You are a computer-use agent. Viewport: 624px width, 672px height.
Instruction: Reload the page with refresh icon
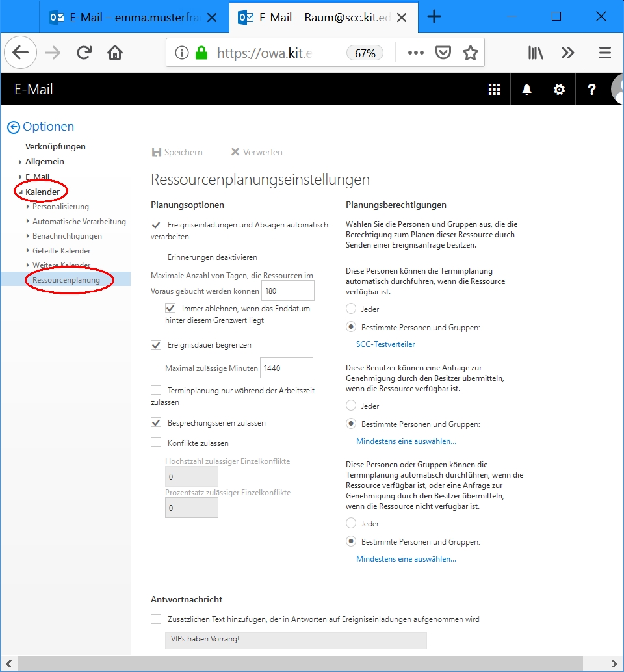point(84,53)
